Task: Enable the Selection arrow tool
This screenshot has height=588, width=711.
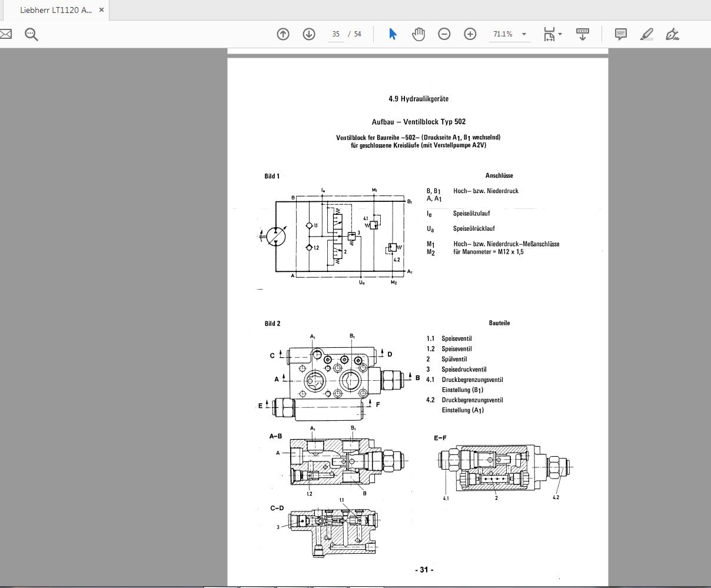Action: click(391, 34)
